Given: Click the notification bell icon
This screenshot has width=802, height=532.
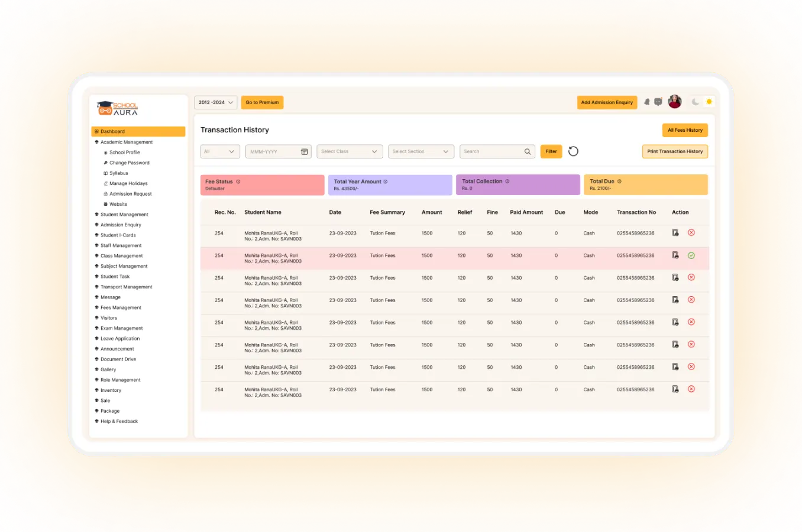Looking at the screenshot, I should [x=646, y=102].
